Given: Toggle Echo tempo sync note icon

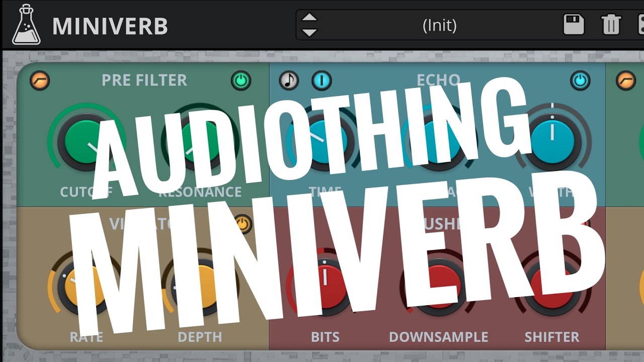Looking at the screenshot, I should pos(289,80).
